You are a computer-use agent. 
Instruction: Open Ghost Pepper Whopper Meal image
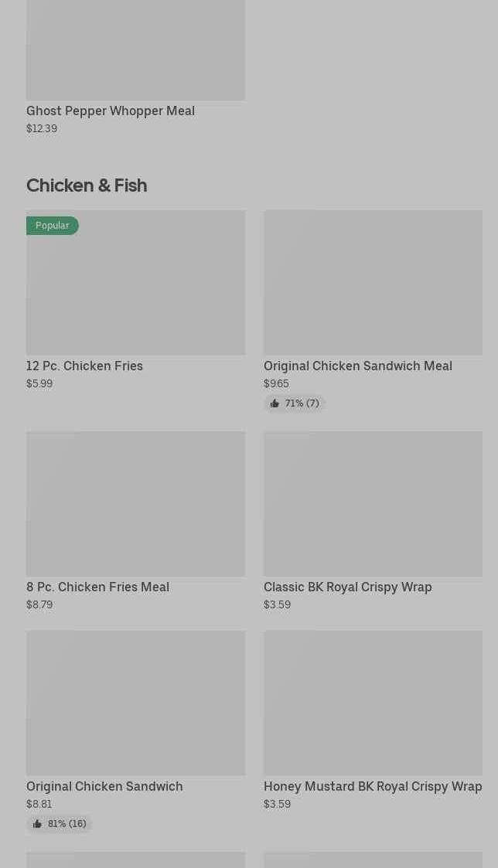136,49
